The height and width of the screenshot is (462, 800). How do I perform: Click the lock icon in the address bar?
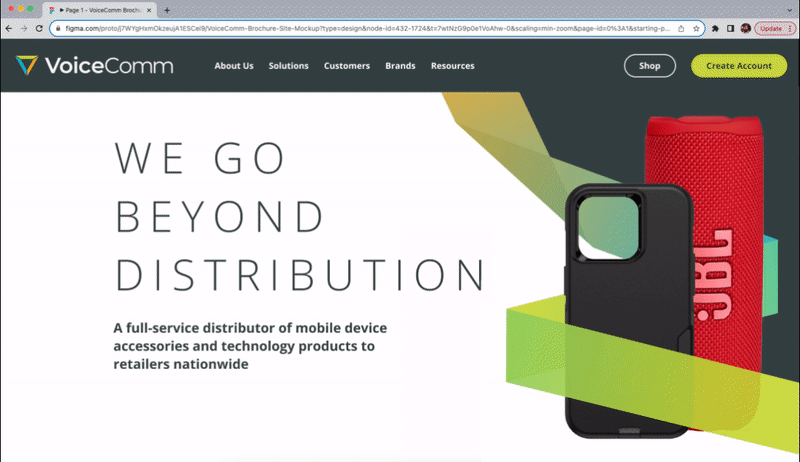[x=58, y=29]
